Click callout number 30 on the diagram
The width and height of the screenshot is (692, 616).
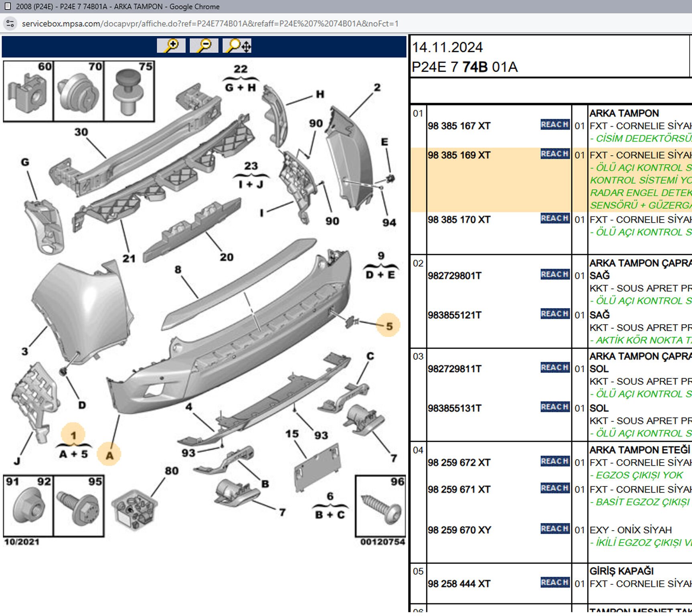[81, 132]
